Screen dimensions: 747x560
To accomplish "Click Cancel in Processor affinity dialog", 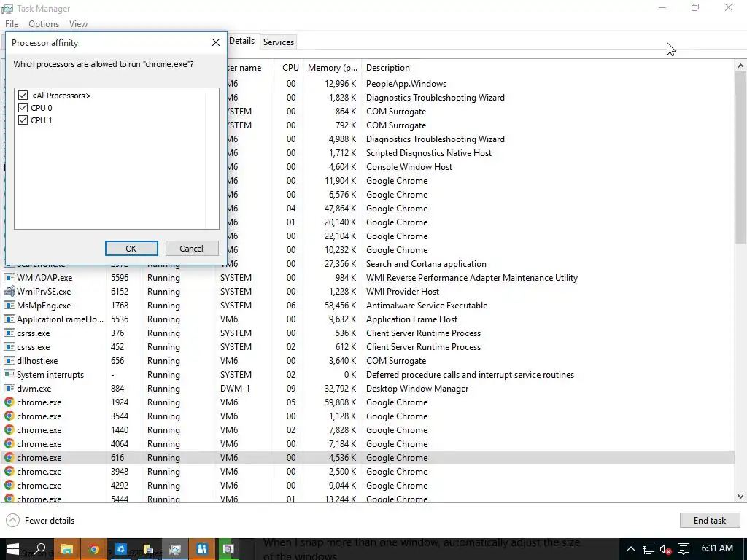I will tap(192, 249).
